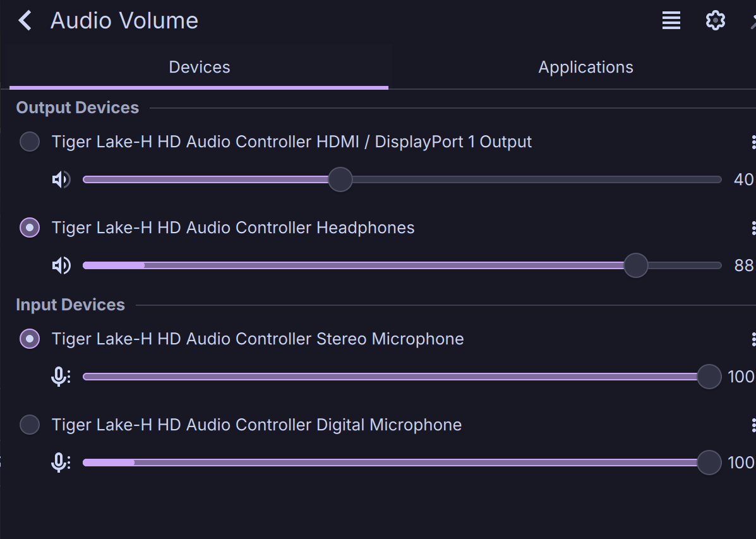Switch to the Devices tab

199,68
